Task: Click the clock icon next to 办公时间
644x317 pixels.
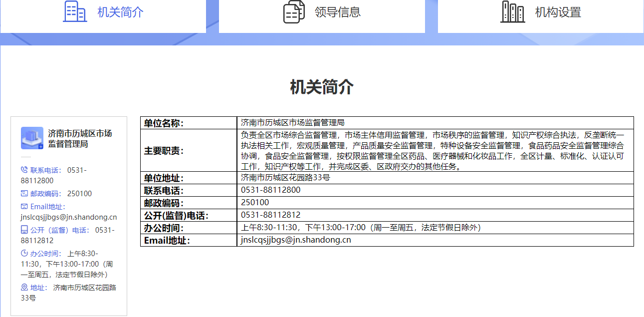Action: [x=24, y=254]
